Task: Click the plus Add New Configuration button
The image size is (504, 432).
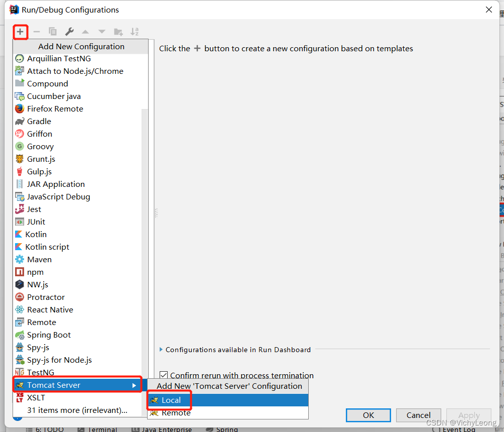Action: tap(20, 32)
